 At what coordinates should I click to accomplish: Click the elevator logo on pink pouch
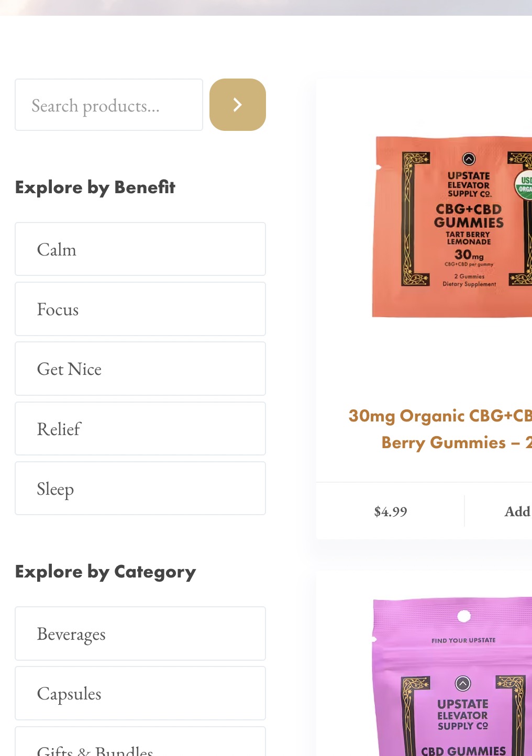463,683
